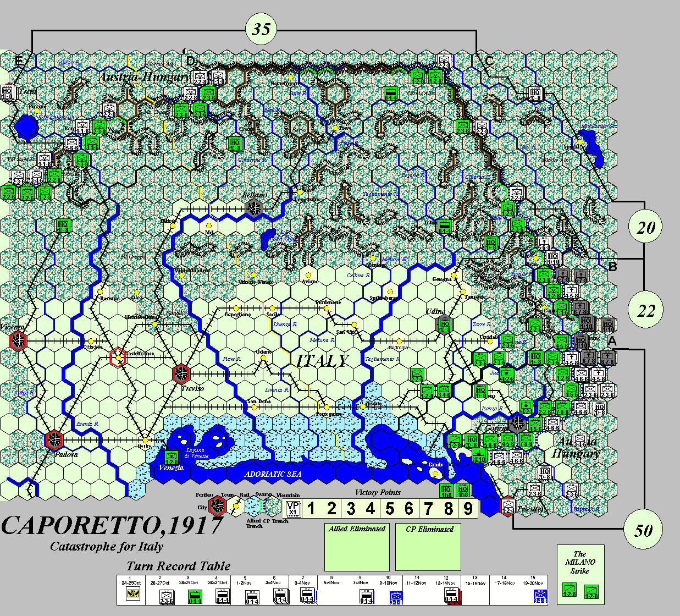Click the "15-16Nov" turn label
The height and width of the screenshot is (616, 680).
click(x=474, y=582)
